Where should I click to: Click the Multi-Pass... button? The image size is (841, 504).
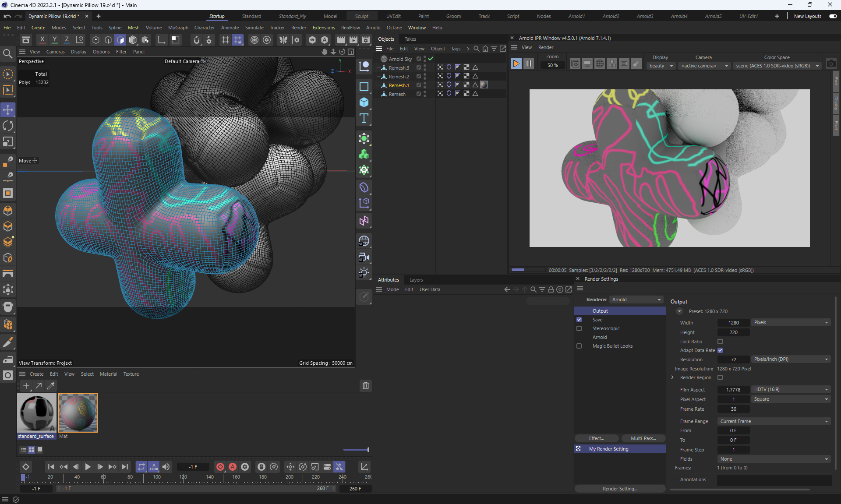pyautogui.click(x=643, y=438)
